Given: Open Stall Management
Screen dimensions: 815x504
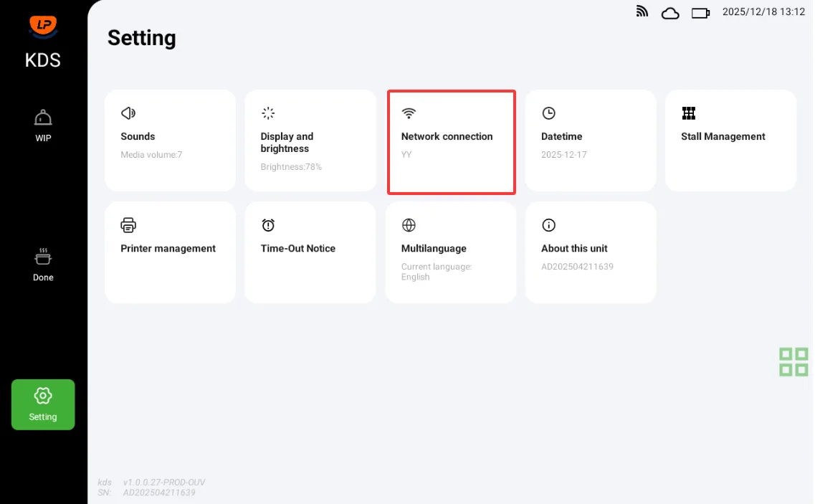Looking at the screenshot, I should point(731,141).
